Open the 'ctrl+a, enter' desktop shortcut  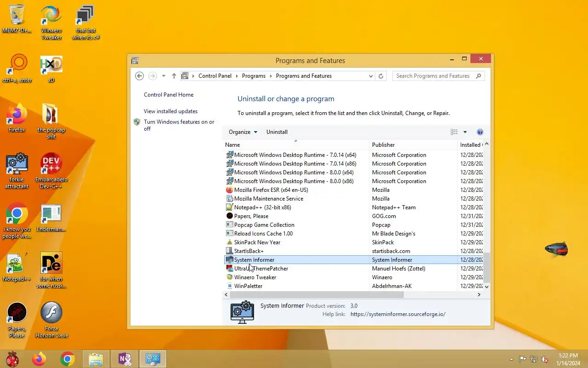click(17, 69)
